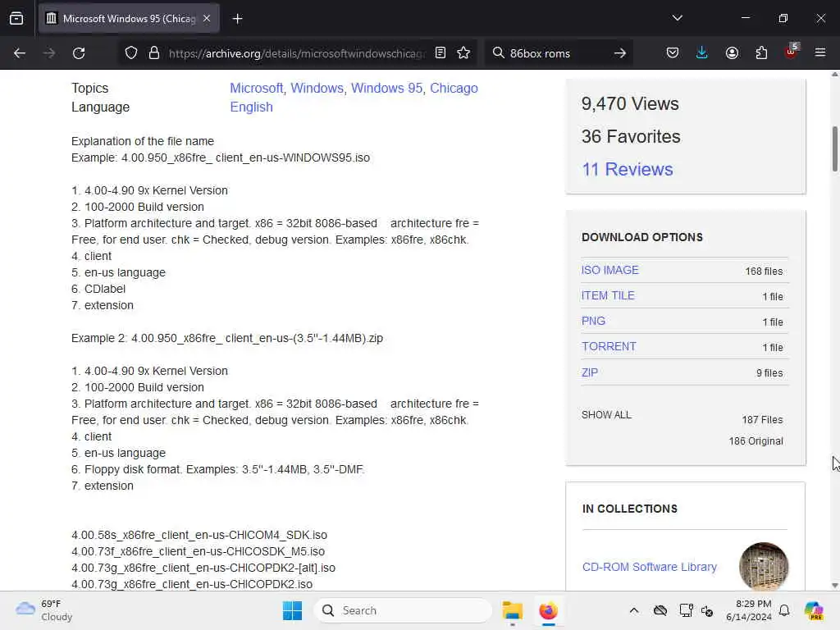
Task: View site security lock information
Action: [154, 53]
